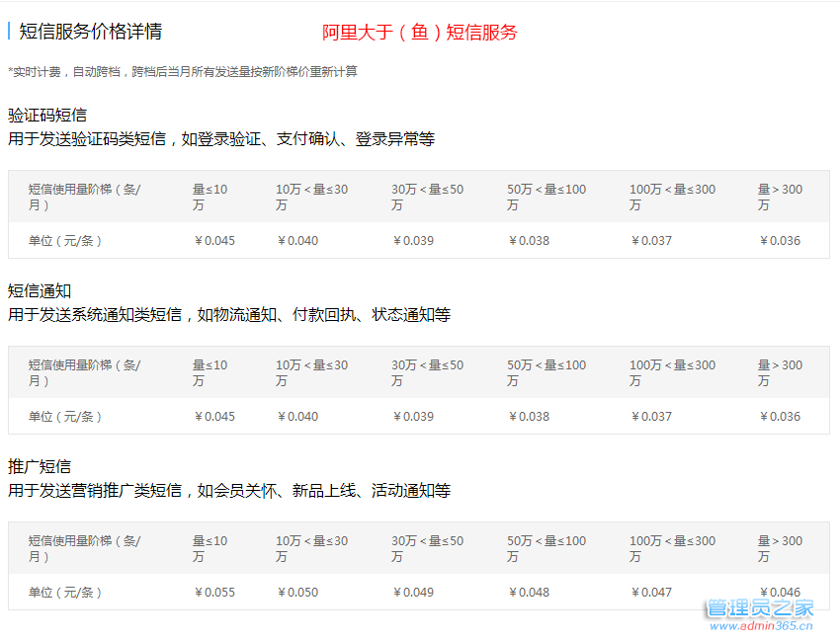Viewport: 840px width, 642px height.
Task: Click 单位（元/条）label in 短信通知 table
Action: (x=65, y=417)
